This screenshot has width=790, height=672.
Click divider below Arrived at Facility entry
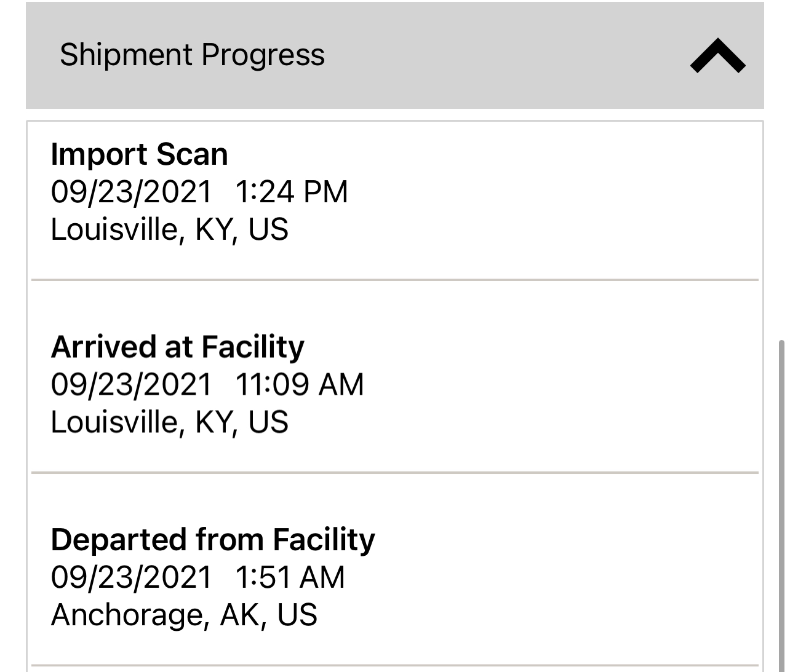click(395, 473)
